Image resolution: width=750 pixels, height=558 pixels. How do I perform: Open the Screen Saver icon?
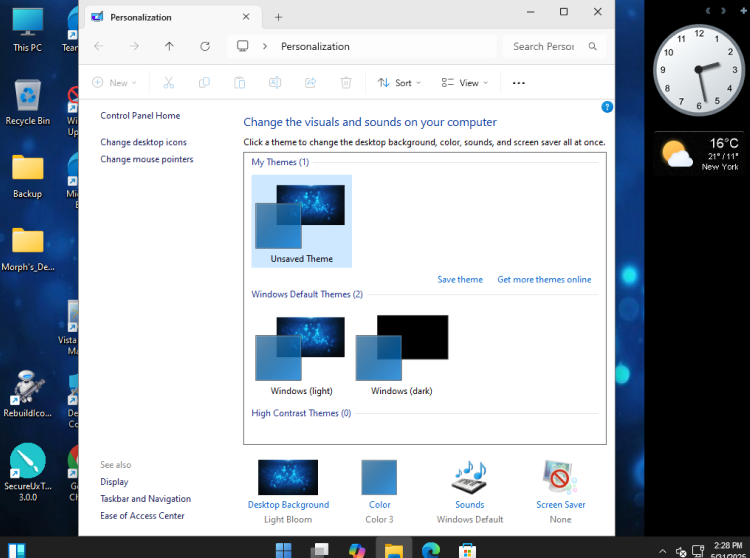[560, 477]
